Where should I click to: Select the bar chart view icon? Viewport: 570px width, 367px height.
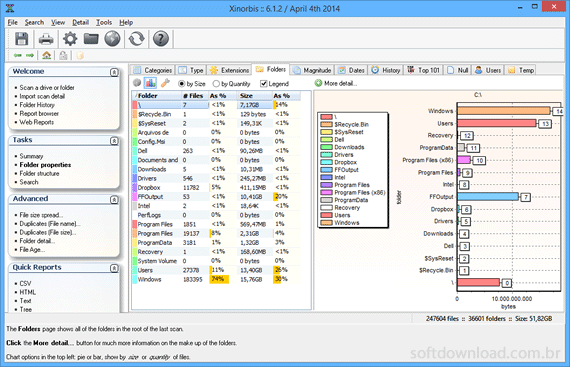[x=150, y=83]
